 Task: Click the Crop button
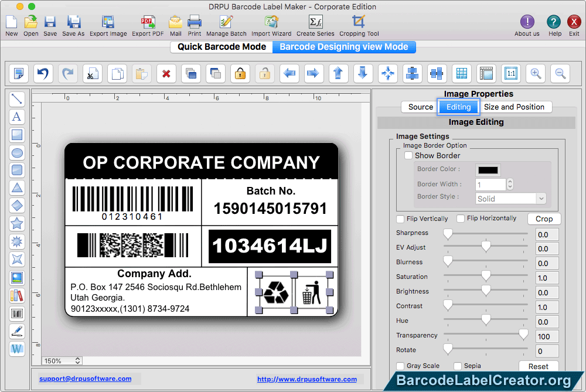point(544,219)
